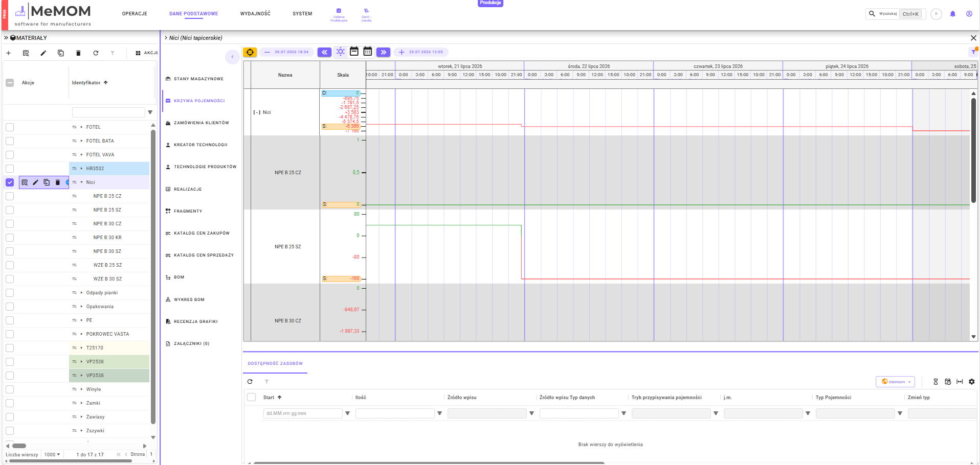Expand the Winyle tree row

tap(81, 389)
